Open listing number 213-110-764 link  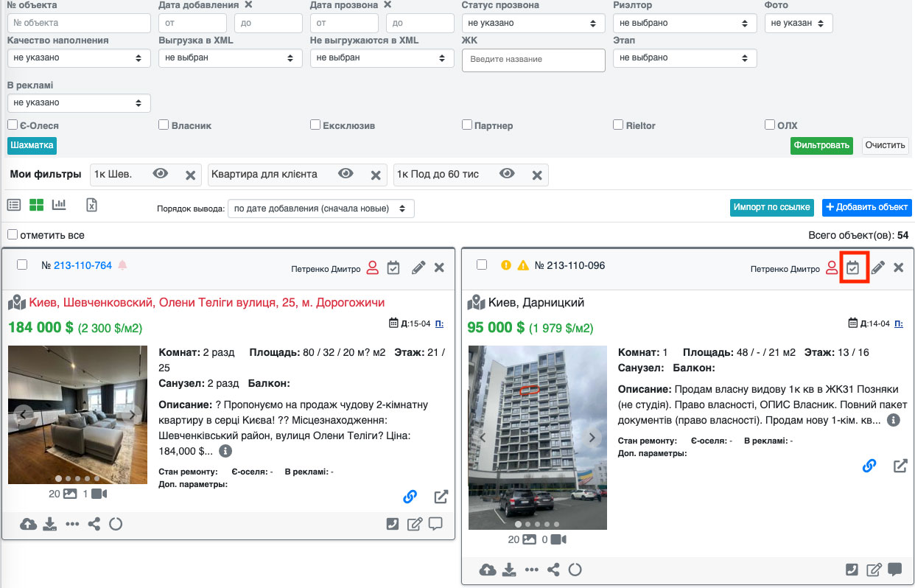tap(83, 265)
